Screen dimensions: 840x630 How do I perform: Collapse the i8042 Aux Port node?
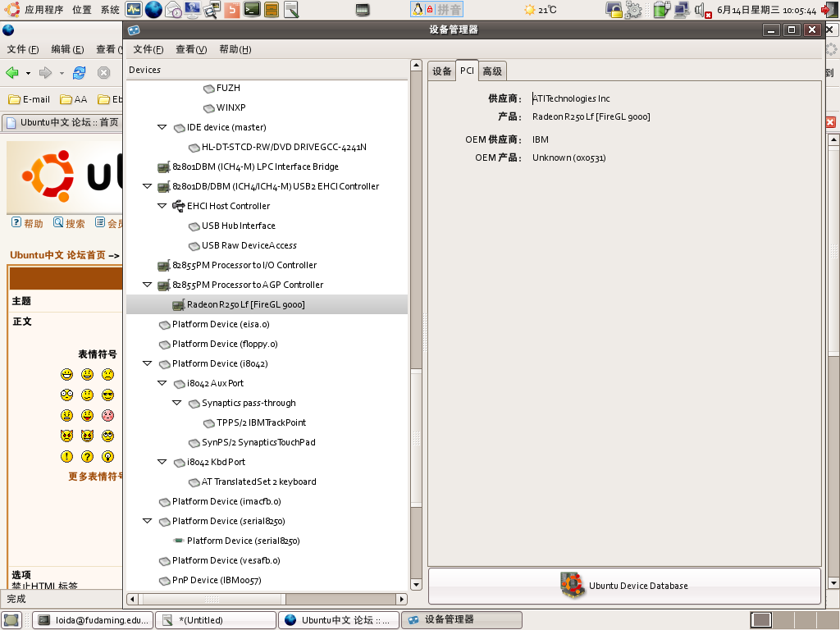click(x=162, y=383)
